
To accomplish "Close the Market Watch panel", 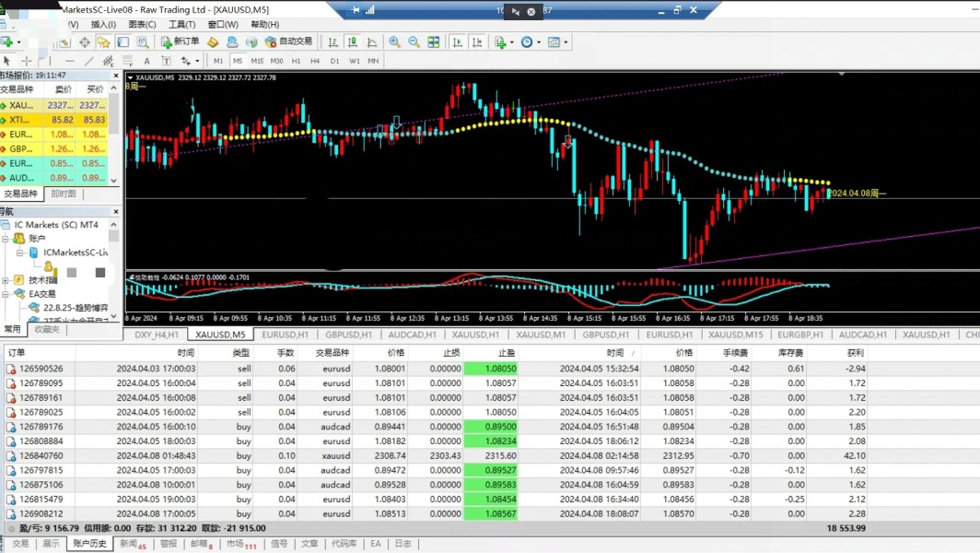I will tap(116, 75).
